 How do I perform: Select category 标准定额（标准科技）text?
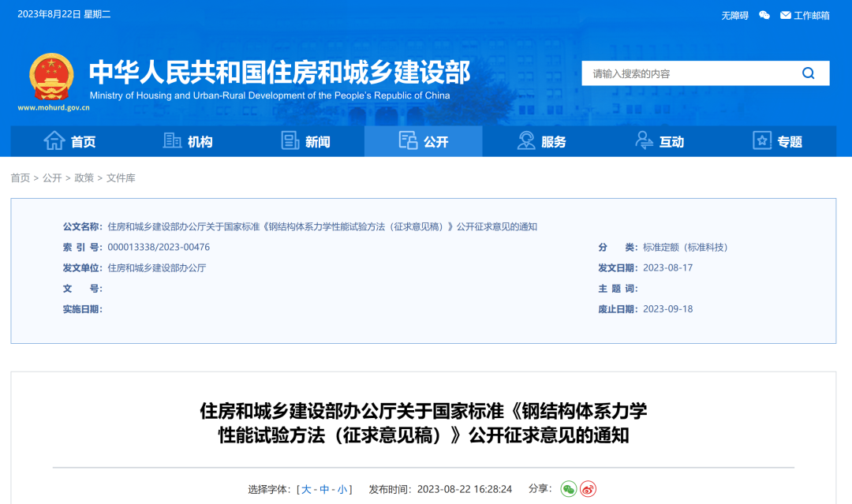[686, 248]
